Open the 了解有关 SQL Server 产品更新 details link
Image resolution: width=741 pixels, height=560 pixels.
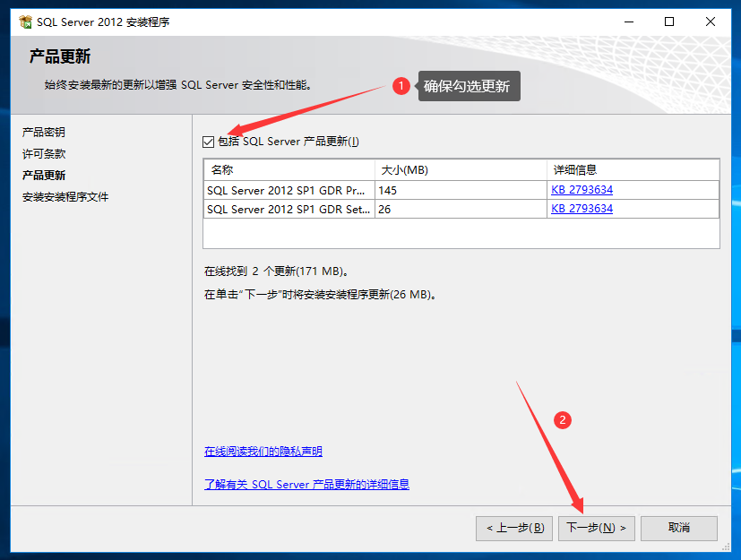pos(306,484)
